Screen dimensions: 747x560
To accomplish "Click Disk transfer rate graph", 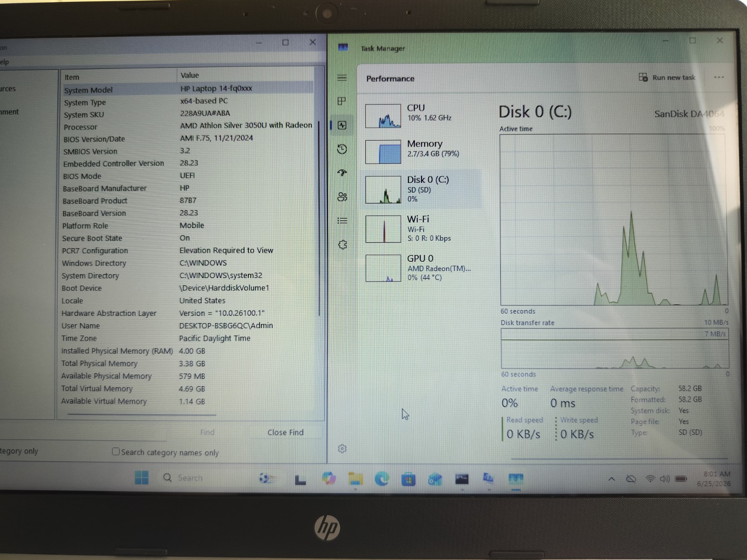I will pyautogui.click(x=614, y=348).
